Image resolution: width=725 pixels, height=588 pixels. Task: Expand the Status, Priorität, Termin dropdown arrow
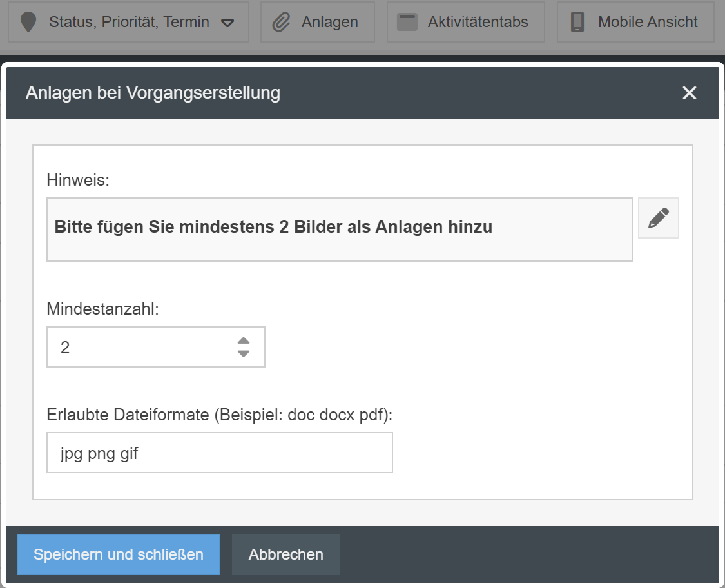(x=227, y=23)
